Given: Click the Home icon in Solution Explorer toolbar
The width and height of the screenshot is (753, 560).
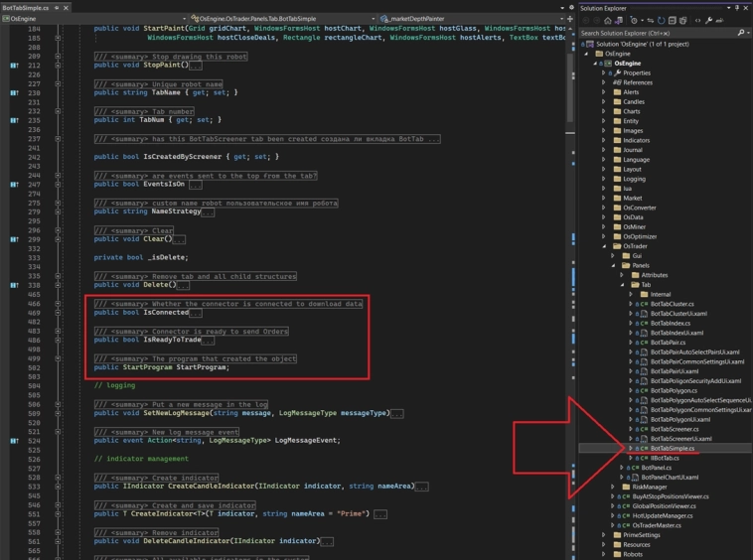Looking at the screenshot, I should click(608, 20).
